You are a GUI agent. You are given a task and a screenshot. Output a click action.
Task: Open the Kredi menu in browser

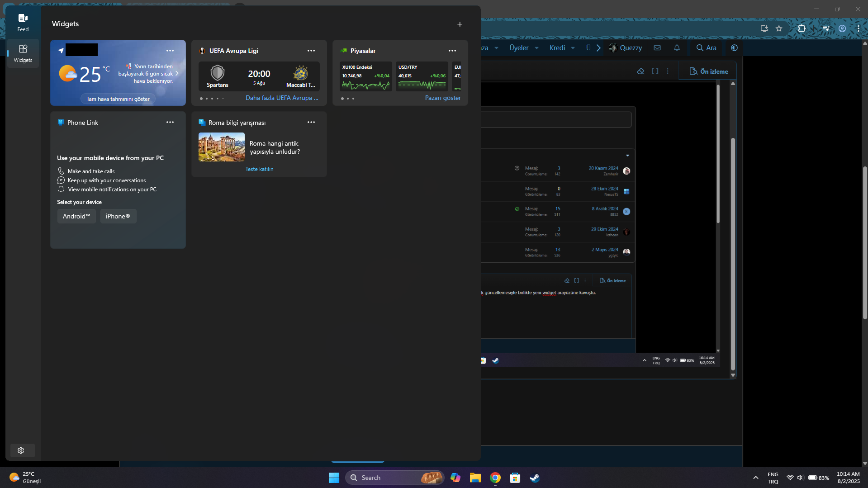pos(557,48)
